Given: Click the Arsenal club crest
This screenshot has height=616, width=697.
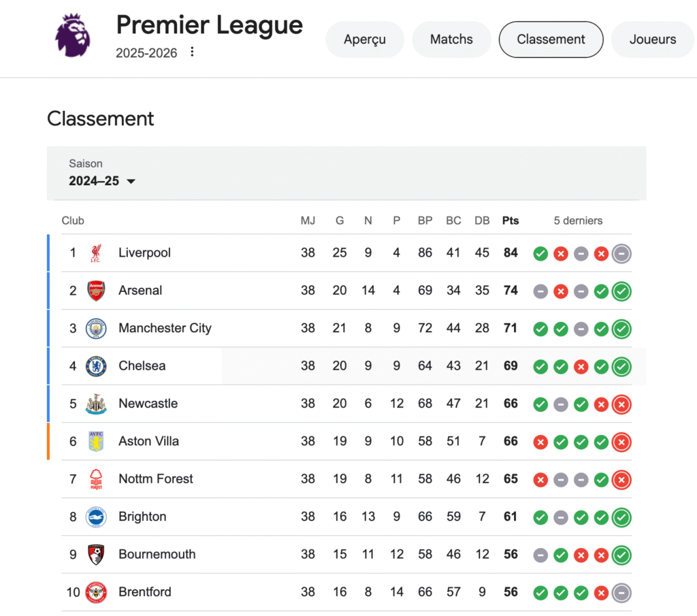Looking at the screenshot, I should (x=96, y=291).
